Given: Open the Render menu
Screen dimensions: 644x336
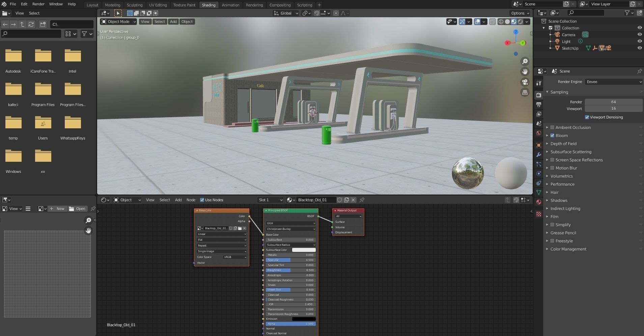Looking at the screenshot, I should pos(38,4).
